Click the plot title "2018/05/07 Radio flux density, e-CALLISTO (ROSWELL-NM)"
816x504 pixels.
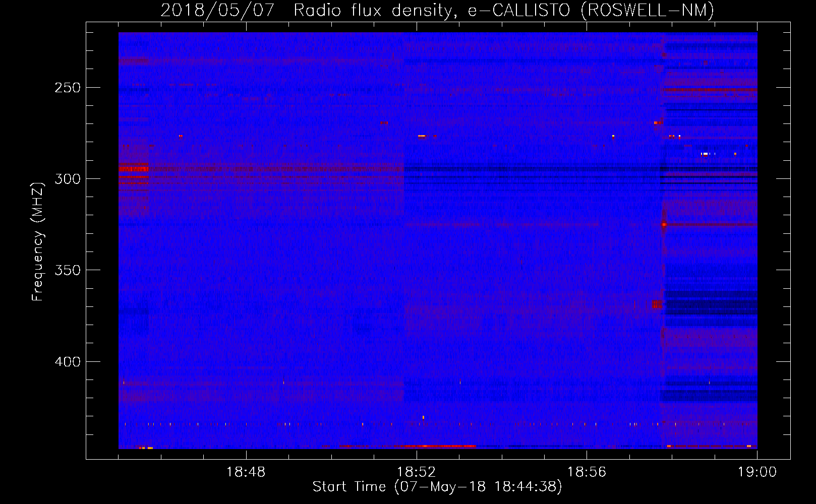[437, 10]
